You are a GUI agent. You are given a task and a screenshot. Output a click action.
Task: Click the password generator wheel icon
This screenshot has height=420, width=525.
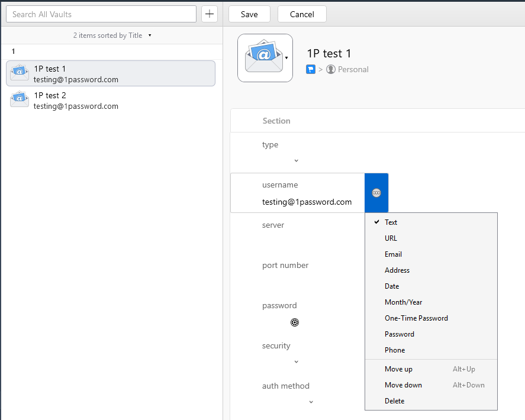[295, 322]
